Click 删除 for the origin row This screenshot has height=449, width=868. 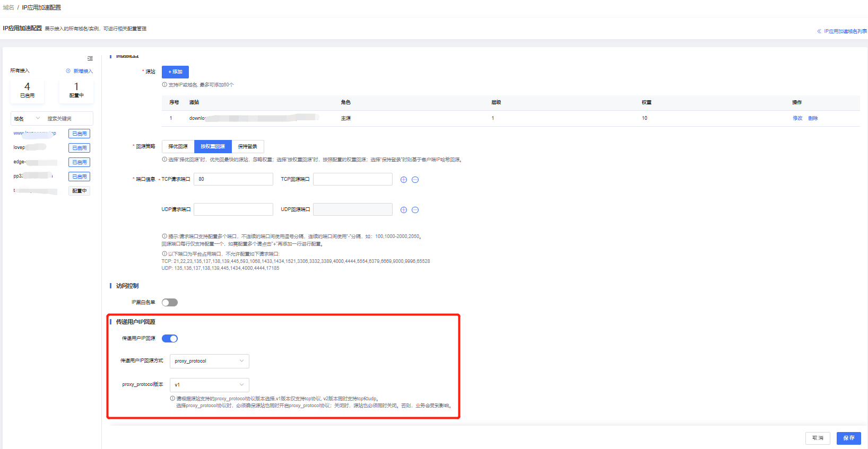[813, 118]
